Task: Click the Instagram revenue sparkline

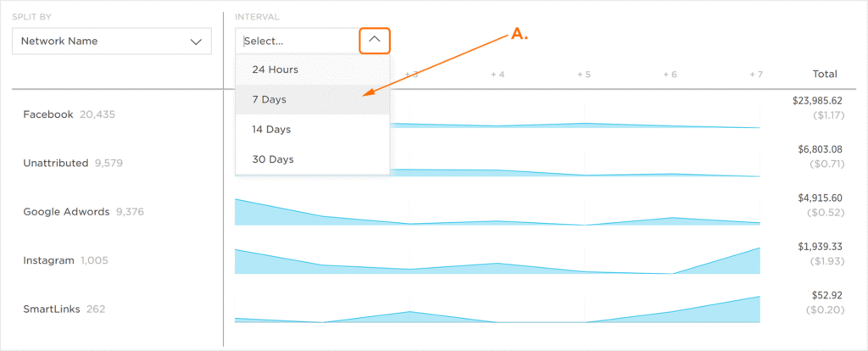Action: point(497,260)
